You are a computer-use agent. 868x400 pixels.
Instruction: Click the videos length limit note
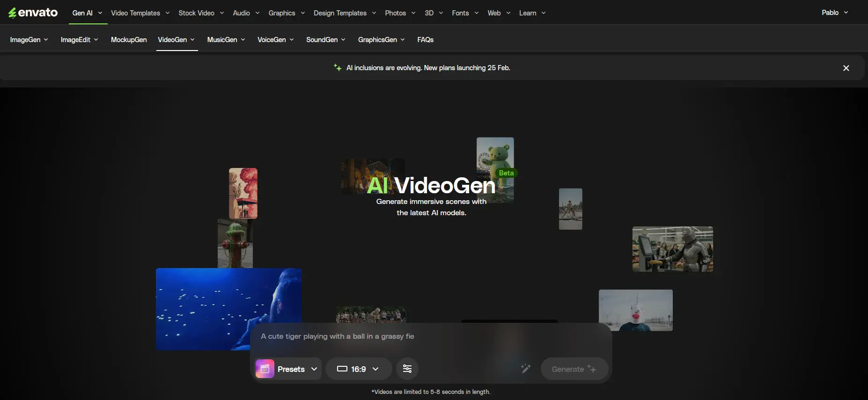(431, 392)
